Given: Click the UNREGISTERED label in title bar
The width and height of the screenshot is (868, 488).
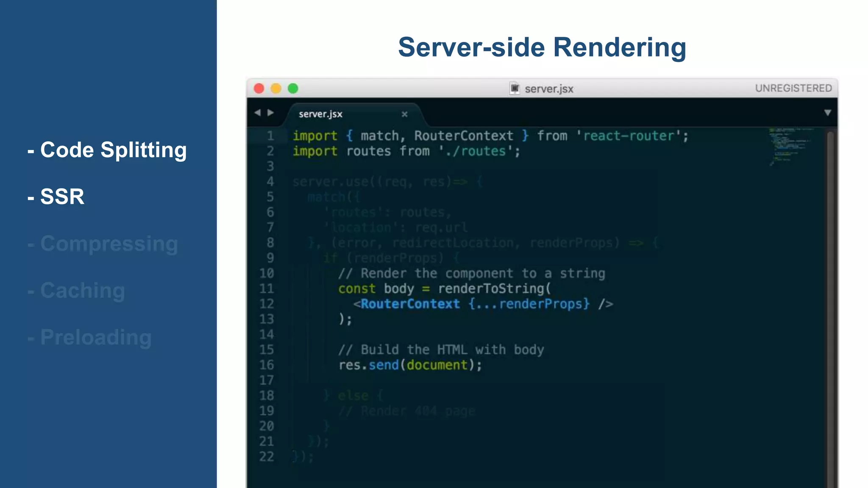Looking at the screenshot, I should click(793, 88).
